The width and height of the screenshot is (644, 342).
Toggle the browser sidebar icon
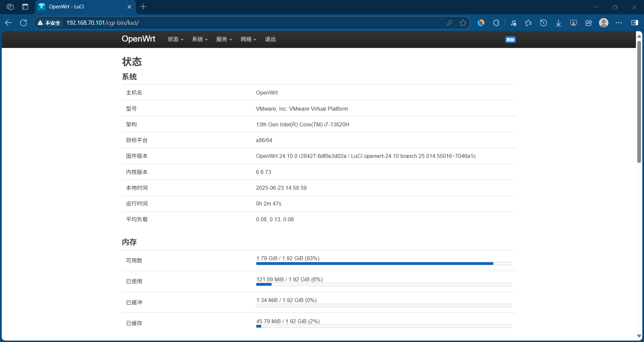pyautogui.click(x=635, y=23)
